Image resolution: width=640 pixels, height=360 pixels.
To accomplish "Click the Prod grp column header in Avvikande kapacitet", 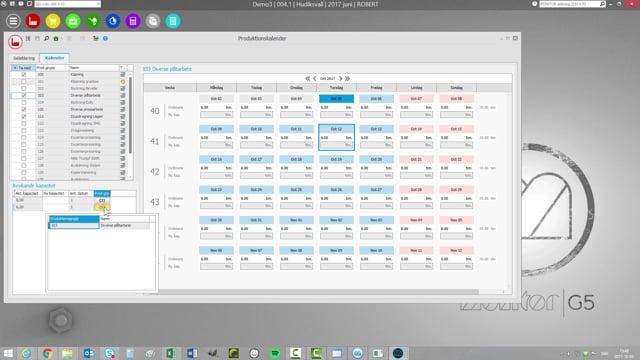I will click(x=102, y=193).
